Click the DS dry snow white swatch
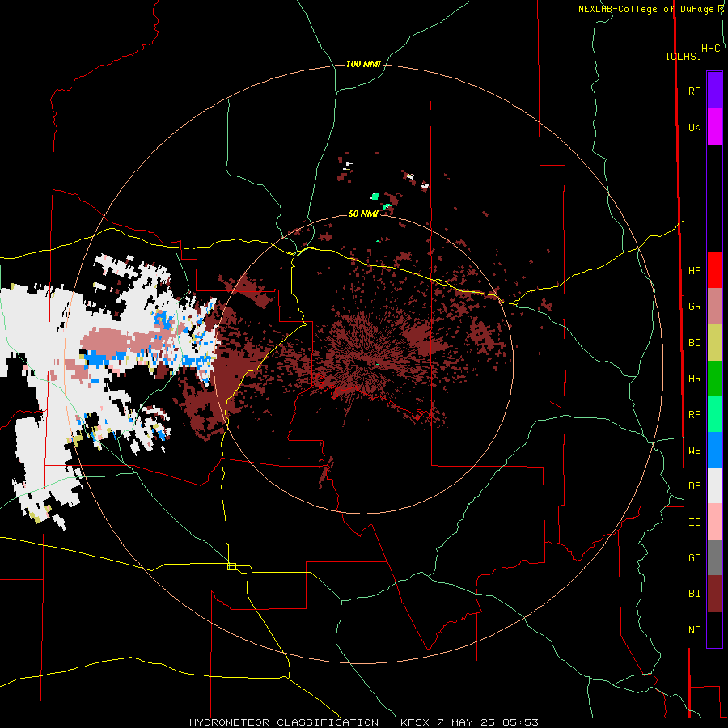The width and height of the screenshot is (728, 728). tap(714, 485)
